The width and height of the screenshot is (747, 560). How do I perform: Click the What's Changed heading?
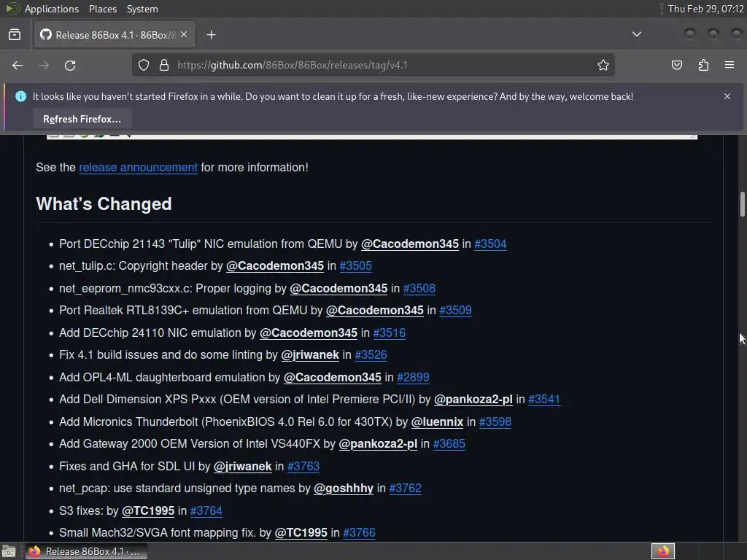point(104,204)
